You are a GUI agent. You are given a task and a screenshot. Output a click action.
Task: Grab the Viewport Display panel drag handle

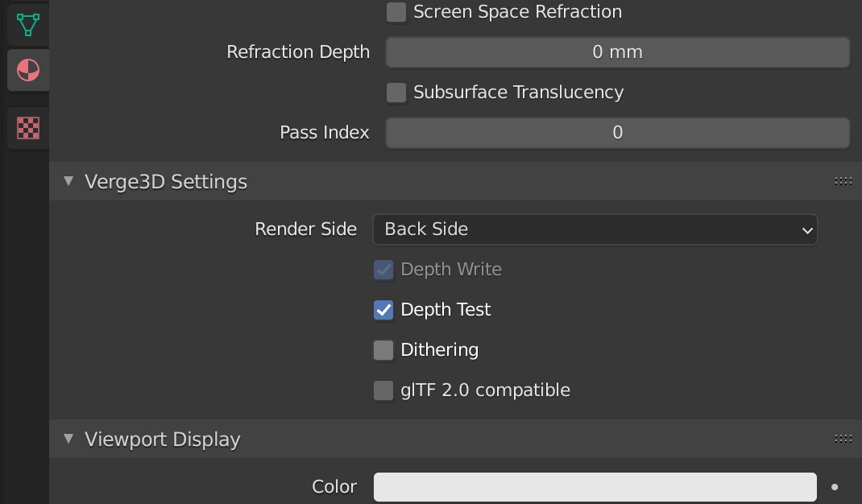(843, 439)
